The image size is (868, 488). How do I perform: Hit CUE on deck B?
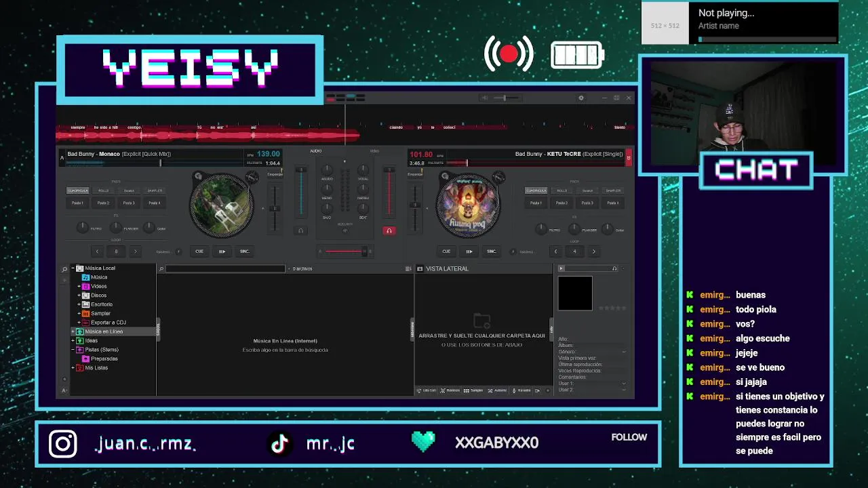pyautogui.click(x=446, y=251)
